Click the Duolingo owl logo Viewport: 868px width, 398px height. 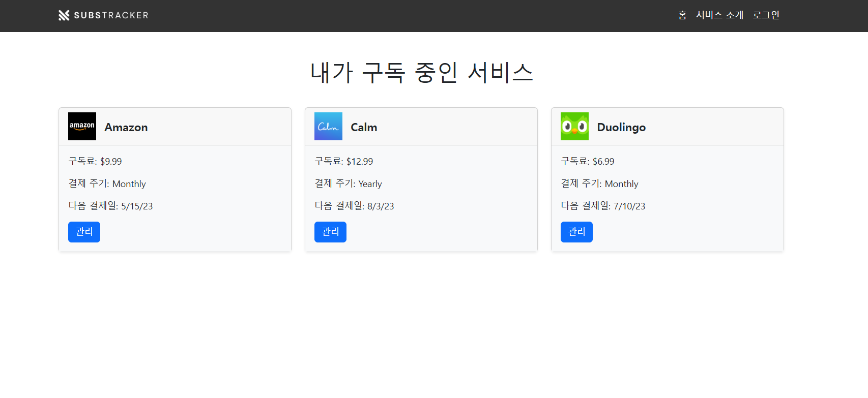coord(574,126)
